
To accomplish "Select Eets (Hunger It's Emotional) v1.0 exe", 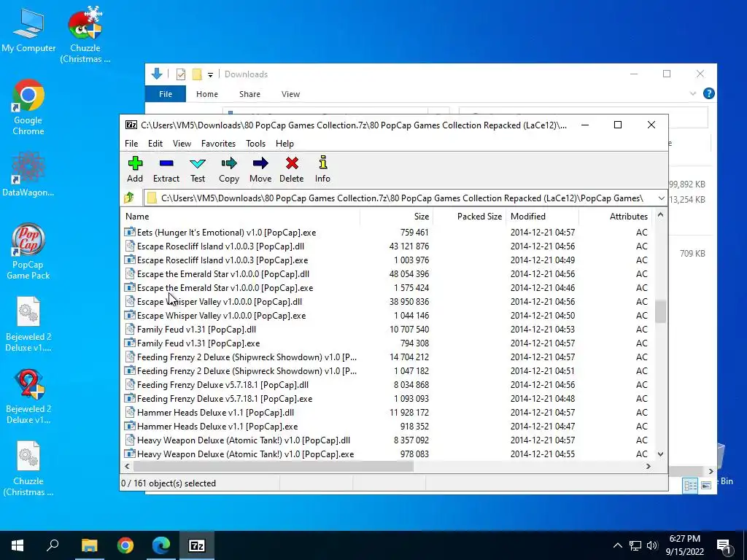I will 387,233.
